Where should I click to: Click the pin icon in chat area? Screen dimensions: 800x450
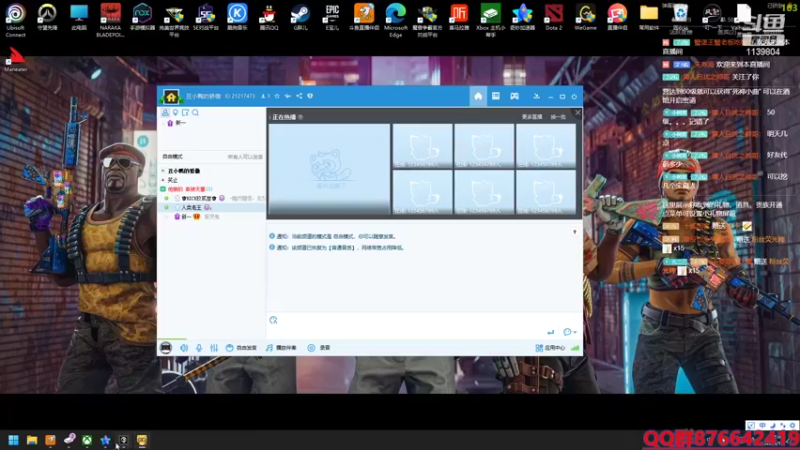tap(574, 232)
